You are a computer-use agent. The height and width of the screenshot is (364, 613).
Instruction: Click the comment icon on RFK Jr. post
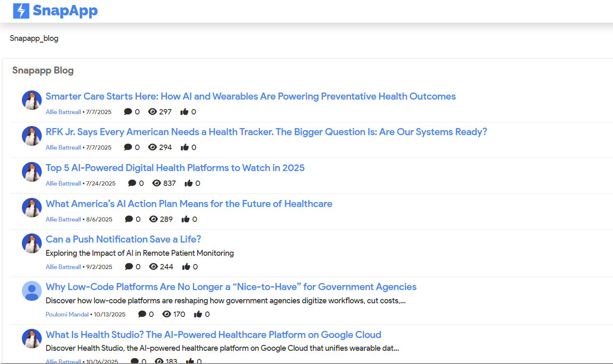128,147
